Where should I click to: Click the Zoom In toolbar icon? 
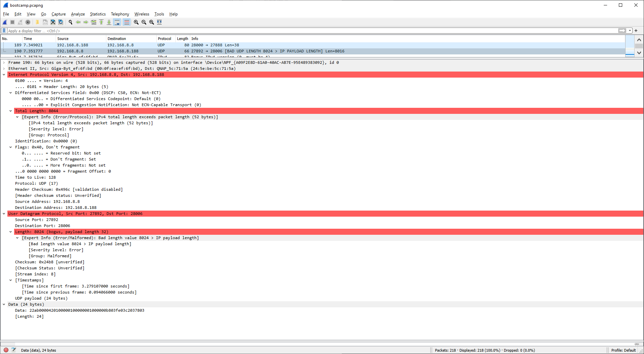pyautogui.click(x=136, y=22)
